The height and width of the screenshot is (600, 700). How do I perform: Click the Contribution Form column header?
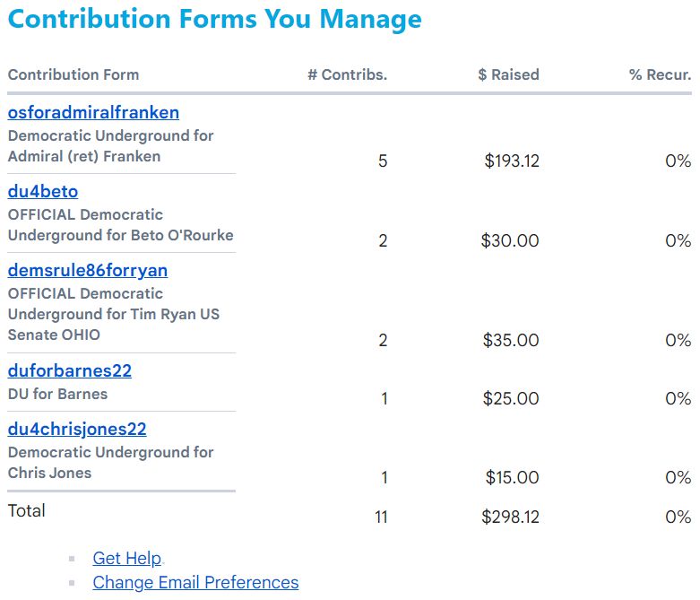[73, 74]
